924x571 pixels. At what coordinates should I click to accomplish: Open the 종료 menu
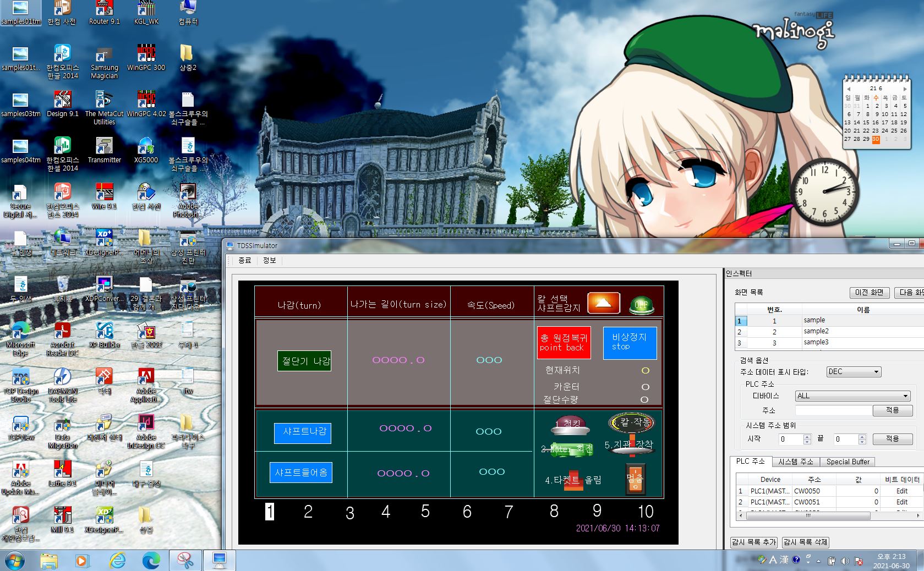click(244, 260)
